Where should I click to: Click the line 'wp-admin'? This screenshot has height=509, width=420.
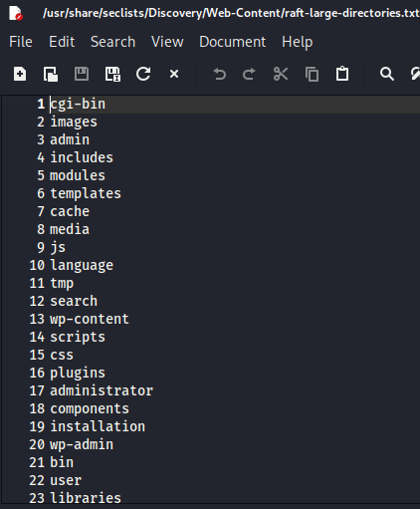[82, 444]
